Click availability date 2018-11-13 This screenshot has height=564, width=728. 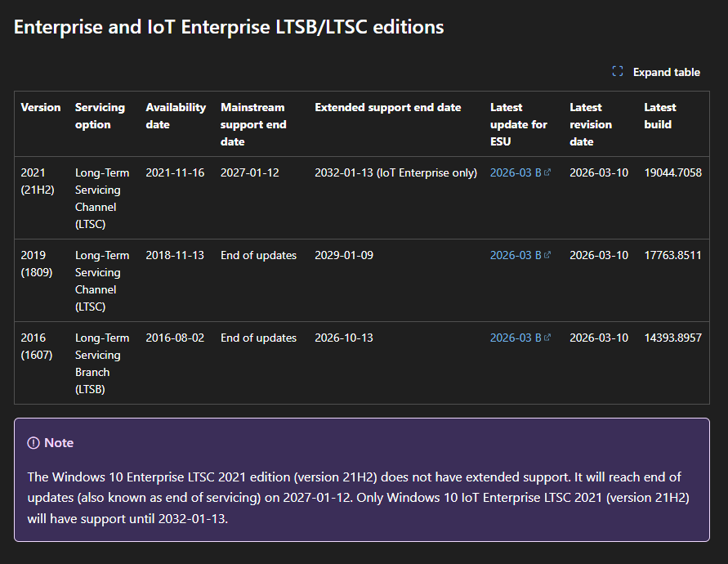coord(175,256)
